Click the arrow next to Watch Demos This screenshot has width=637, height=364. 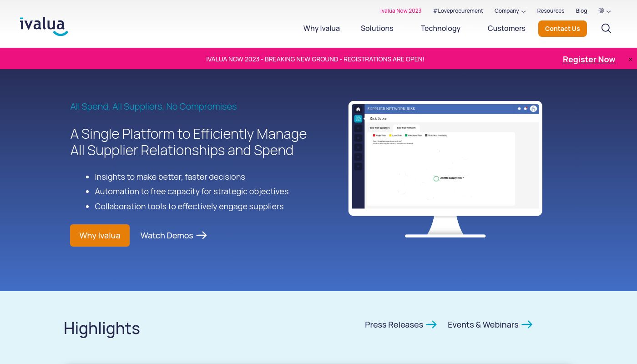pos(202,235)
